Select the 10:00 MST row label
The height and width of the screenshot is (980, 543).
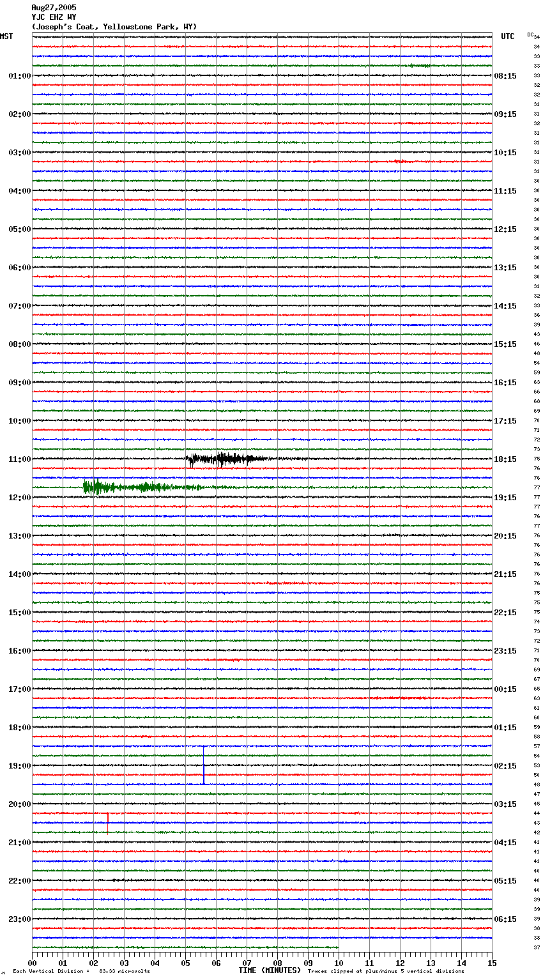point(20,421)
